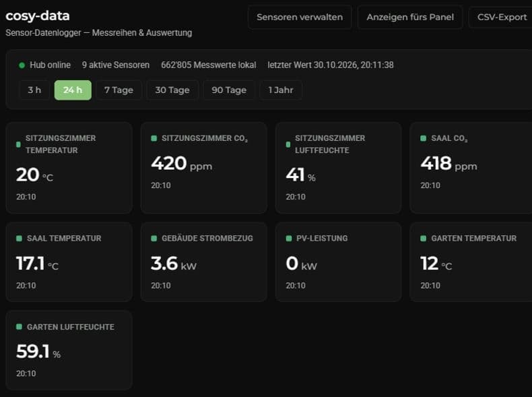Select the 24 h time range
This screenshot has height=397, width=532.
pyautogui.click(x=73, y=90)
